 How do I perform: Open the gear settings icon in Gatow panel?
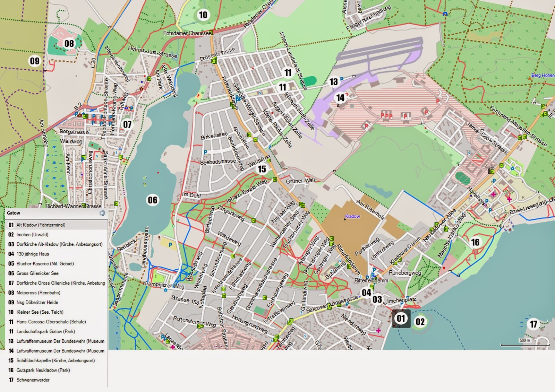[102, 213]
